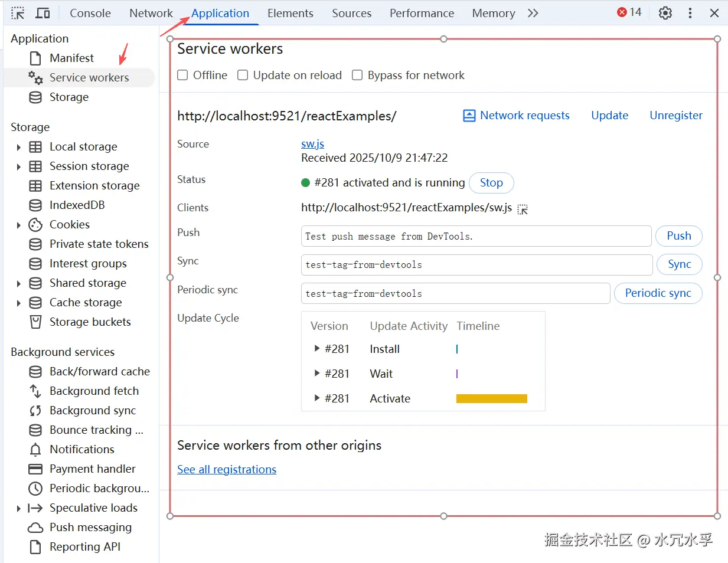
Task: Open See all registrations link
Action: click(x=227, y=469)
